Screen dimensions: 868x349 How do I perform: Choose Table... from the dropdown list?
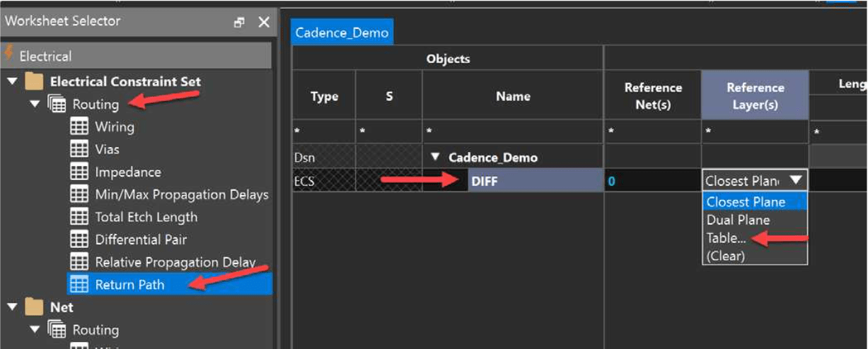(755, 238)
